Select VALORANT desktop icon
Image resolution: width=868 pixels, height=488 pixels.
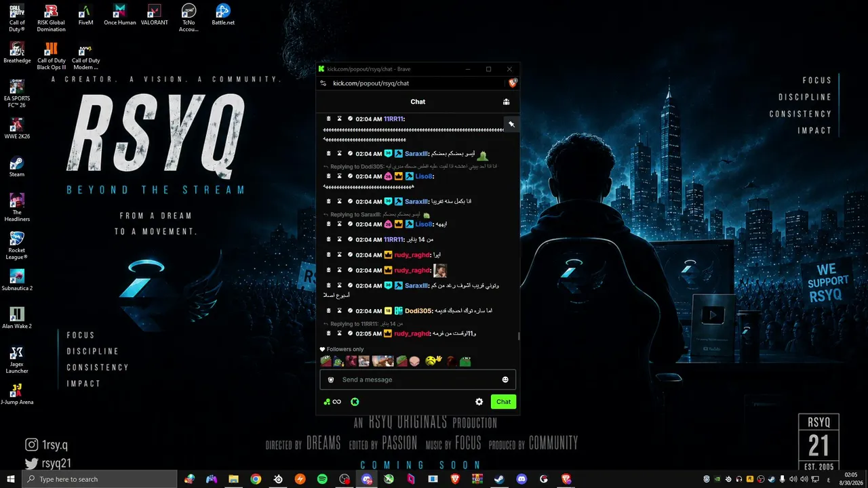(x=154, y=15)
